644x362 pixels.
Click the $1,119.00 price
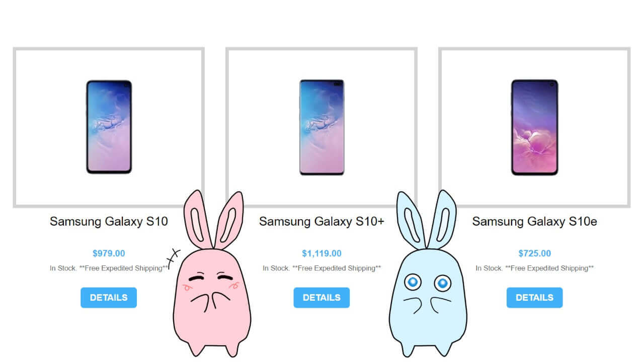point(321,253)
